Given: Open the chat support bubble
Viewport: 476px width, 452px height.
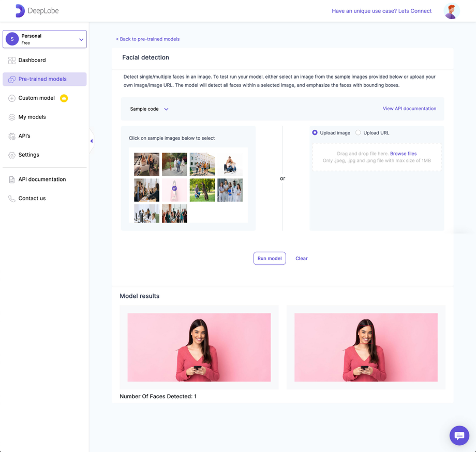Looking at the screenshot, I should click(459, 435).
